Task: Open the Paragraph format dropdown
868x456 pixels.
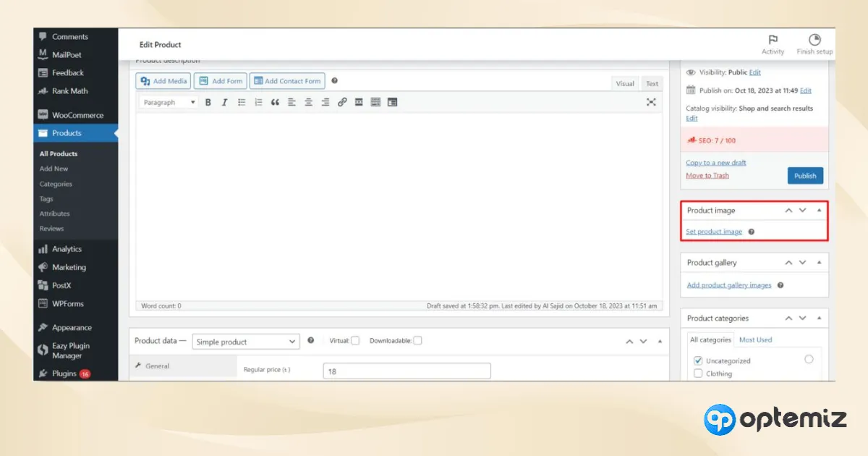Action: pos(169,103)
